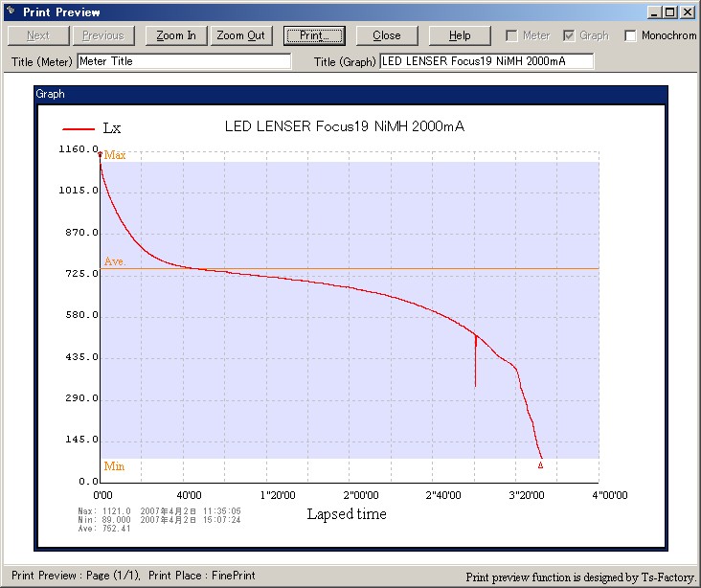This screenshot has width=701, height=588.
Task: Click the Next page button
Action: [38, 35]
